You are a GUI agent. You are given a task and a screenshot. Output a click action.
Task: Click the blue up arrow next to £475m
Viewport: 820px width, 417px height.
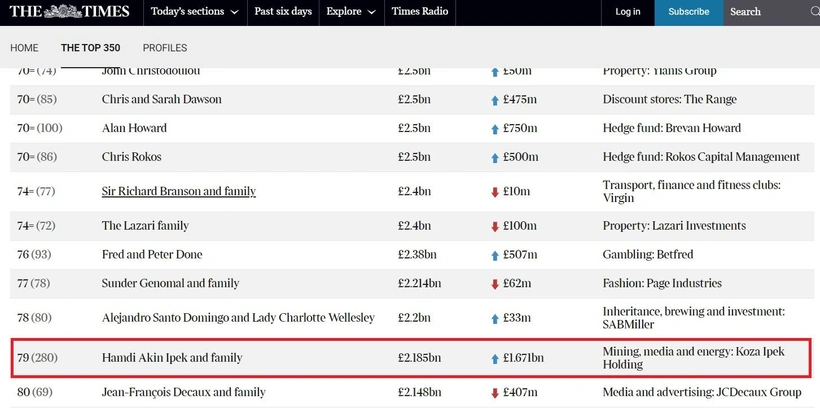pyautogui.click(x=495, y=100)
